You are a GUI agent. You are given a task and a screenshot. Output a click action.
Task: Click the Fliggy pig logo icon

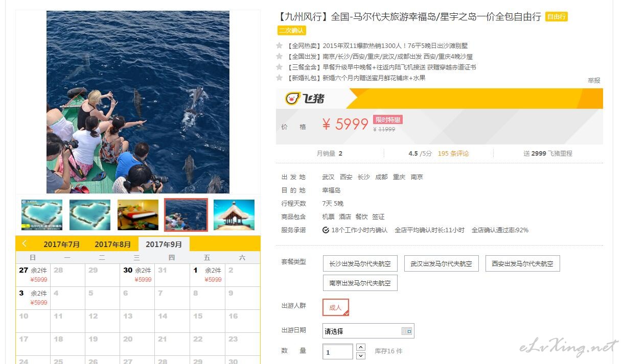click(x=293, y=99)
